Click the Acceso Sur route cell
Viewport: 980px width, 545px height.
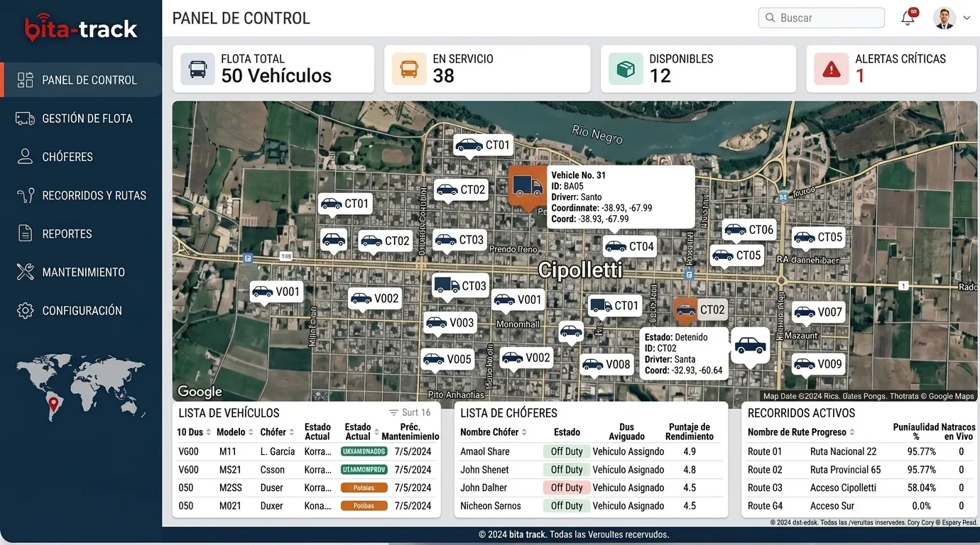(834, 506)
